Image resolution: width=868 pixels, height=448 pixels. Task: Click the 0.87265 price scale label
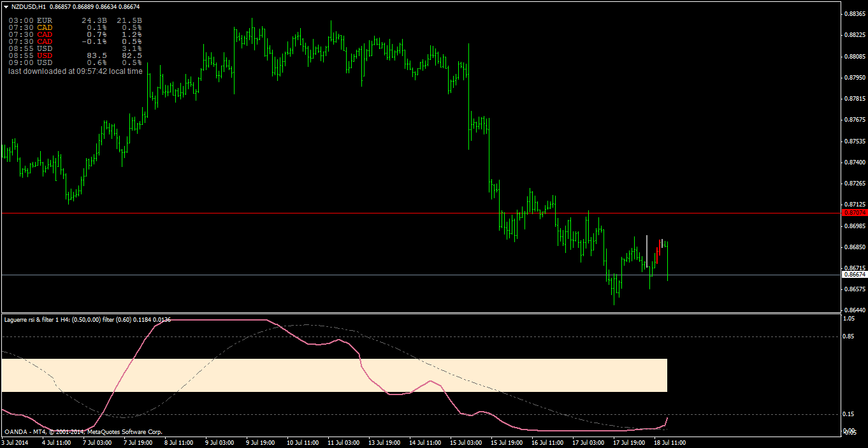854,184
